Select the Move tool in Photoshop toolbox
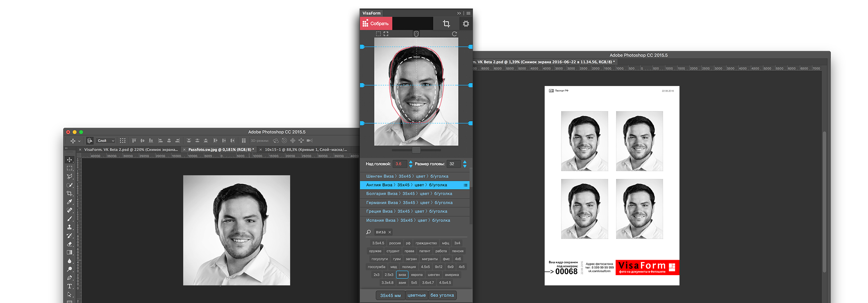The width and height of the screenshot is (868, 303). 69,160
